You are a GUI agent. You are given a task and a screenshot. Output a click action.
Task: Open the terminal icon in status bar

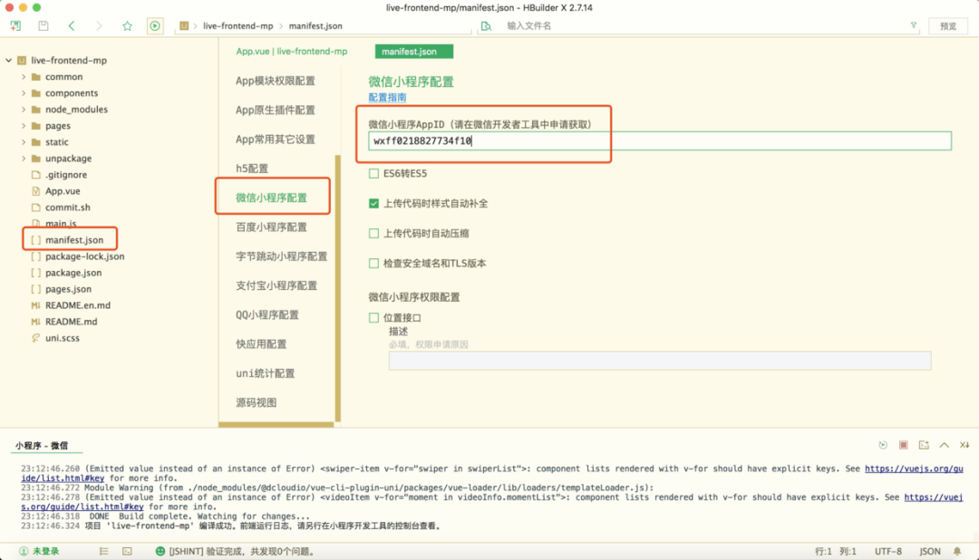tap(128, 551)
